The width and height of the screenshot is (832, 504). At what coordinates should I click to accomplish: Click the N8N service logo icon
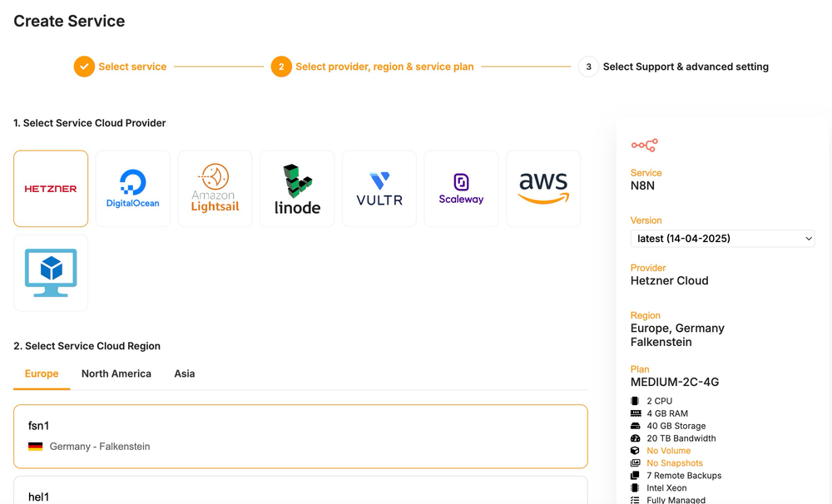click(x=644, y=146)
